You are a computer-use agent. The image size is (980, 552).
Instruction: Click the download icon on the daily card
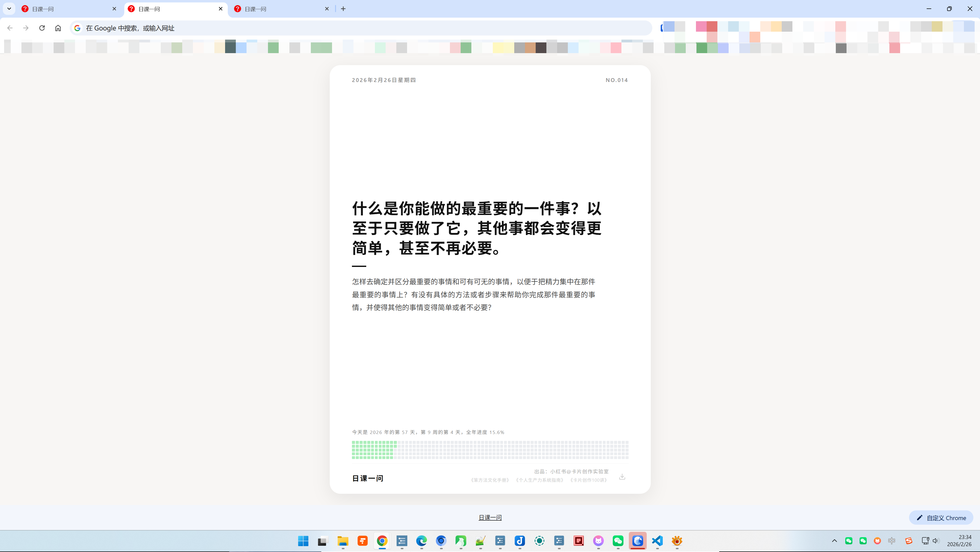pos(622,476)
